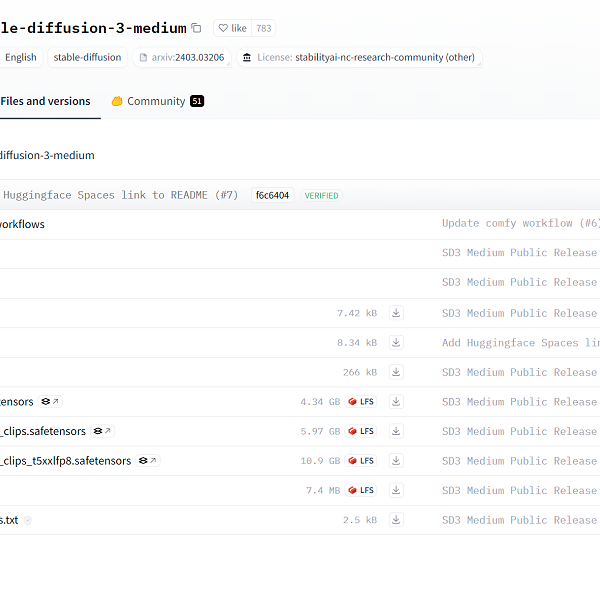Open Huggingface Spaces link to README commit

120,195
